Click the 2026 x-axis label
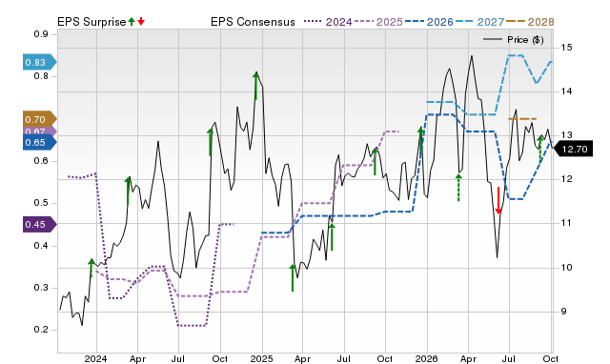Screen dimensions: 610x364 (426, 358)
